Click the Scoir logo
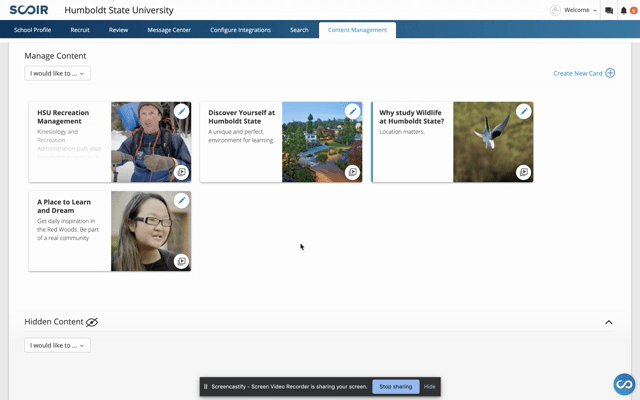 [x=29, y=10]
